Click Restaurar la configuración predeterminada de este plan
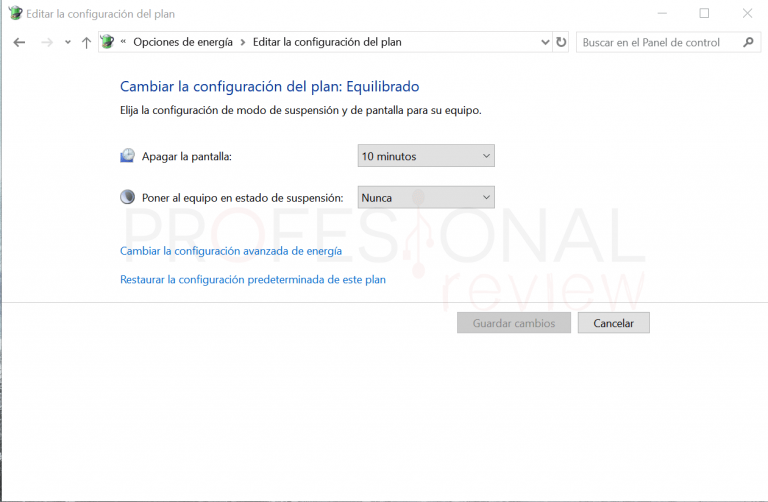768x502 pixels. [253, 280]
